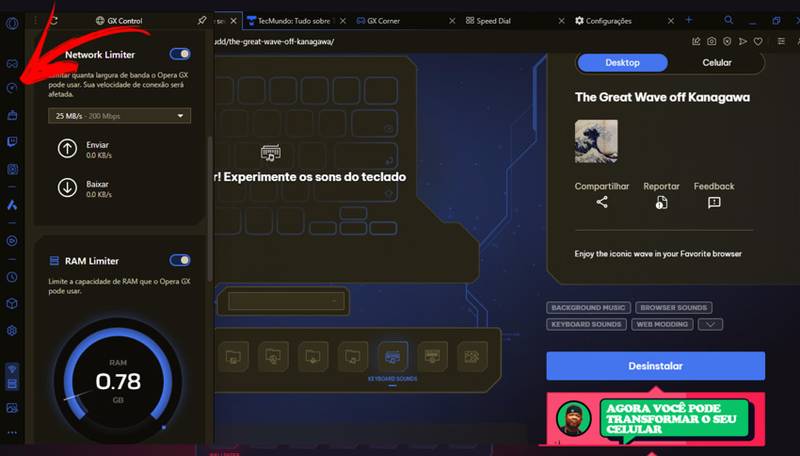
Task: Click the WEB MODDING tag
Action: coord(662,324)
